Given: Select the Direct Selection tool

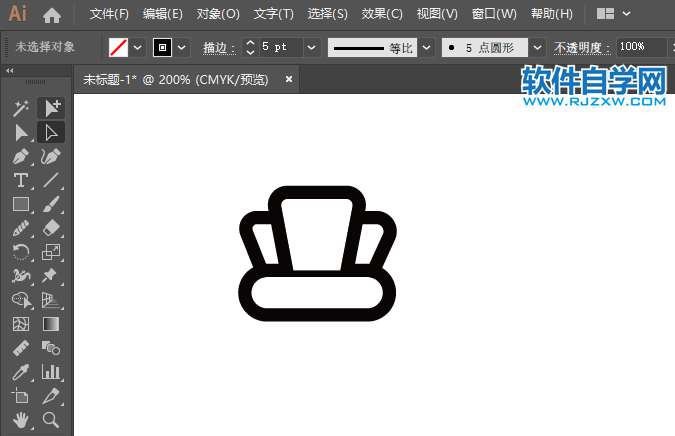Looking at the screenshot, I should pos(50,132).
